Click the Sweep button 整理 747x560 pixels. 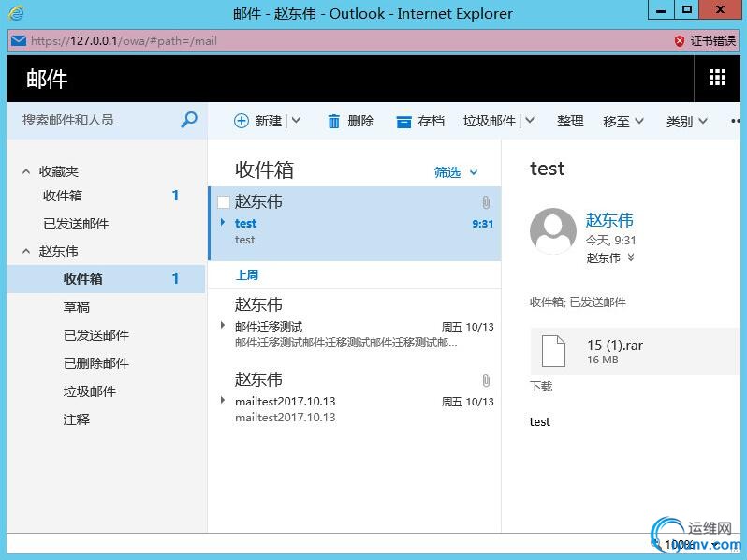[570, 121]
